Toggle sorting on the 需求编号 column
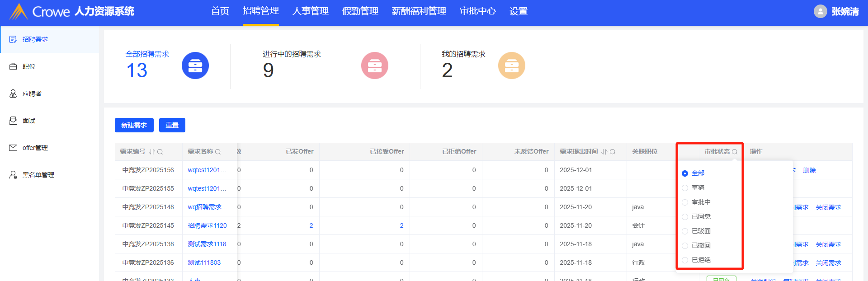This screenshot has height=281, width=868. coord(152,152)
